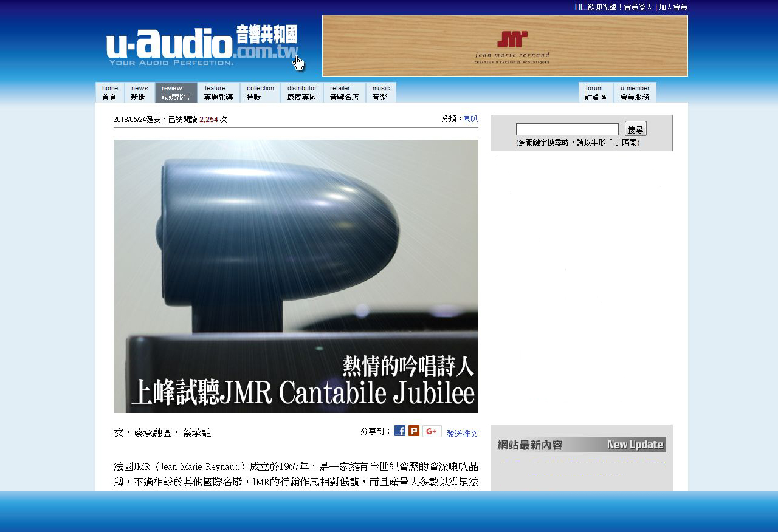Open the distributor 廠商專區 tab

point(302,92)
